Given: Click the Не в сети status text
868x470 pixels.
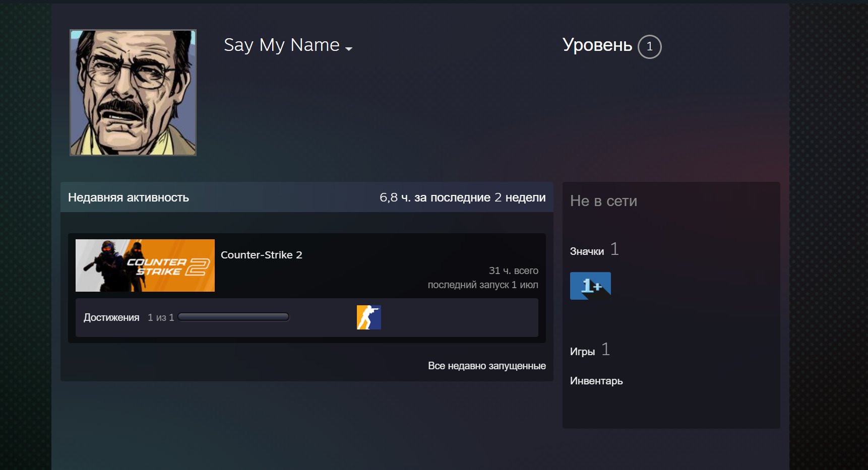Looking at the screenshot, I should click(x=603, y=201).
